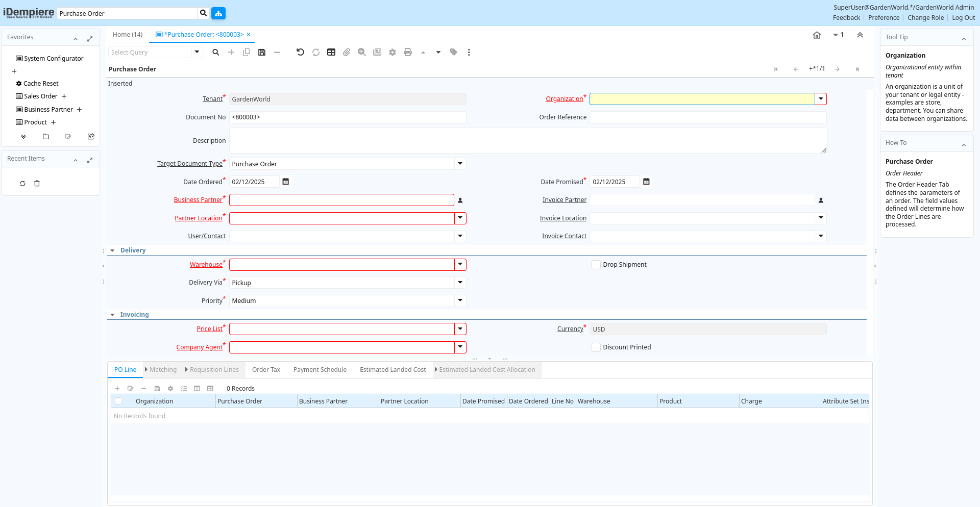The image size is (980, 507).
Task: Check the Discount Printed checkbox
Action: pyautogui.click(x=596, y=347)
